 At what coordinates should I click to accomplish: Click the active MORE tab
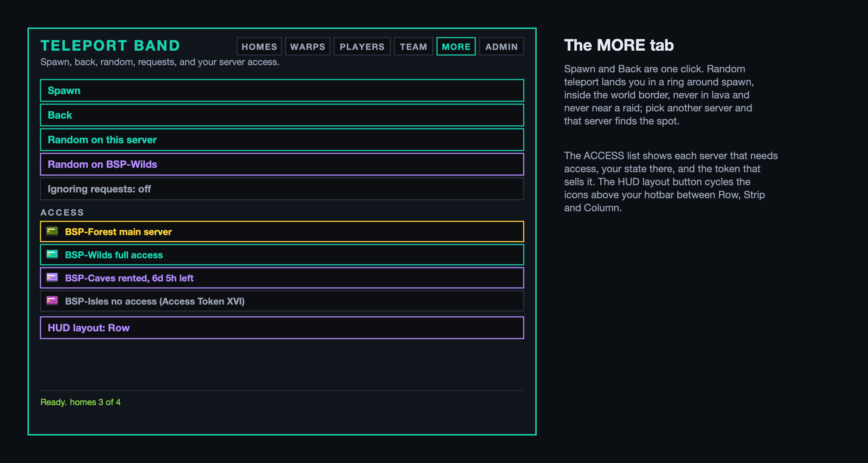456,47
